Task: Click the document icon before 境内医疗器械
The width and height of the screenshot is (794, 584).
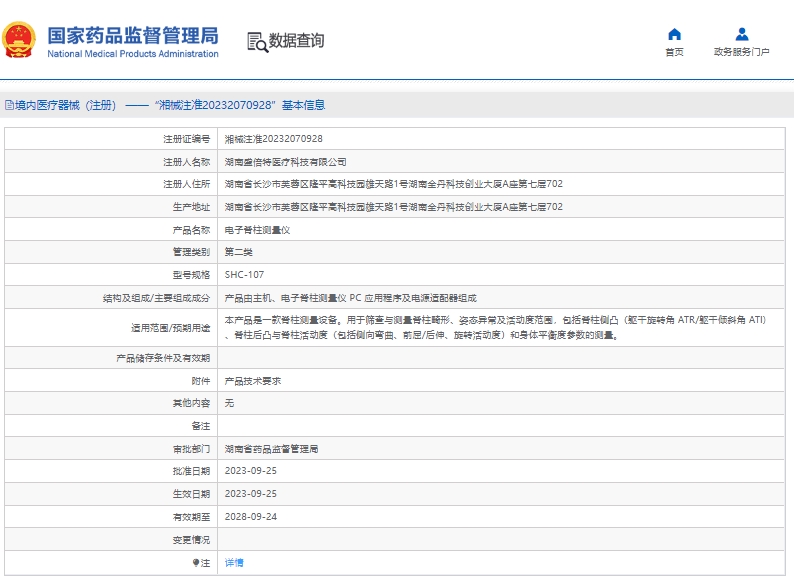Action: pyautogui.click(x=8, y=105)
